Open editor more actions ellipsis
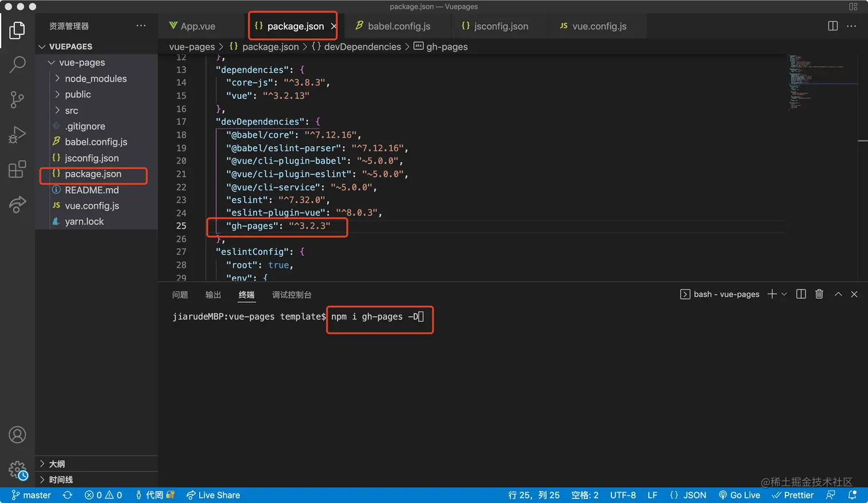The image size is (868, 503). tap(851, 26)
